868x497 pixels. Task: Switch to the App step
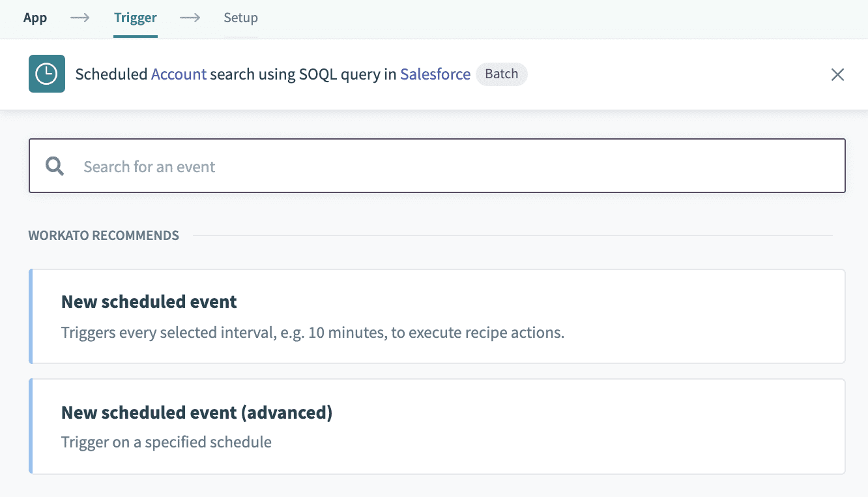tap(35, 18)
